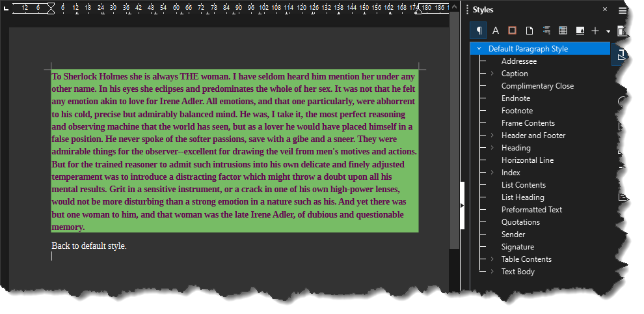The width and height of the screenshot is (644, 314).
Task: Close the Styles panel
Action: click(605, 10)
